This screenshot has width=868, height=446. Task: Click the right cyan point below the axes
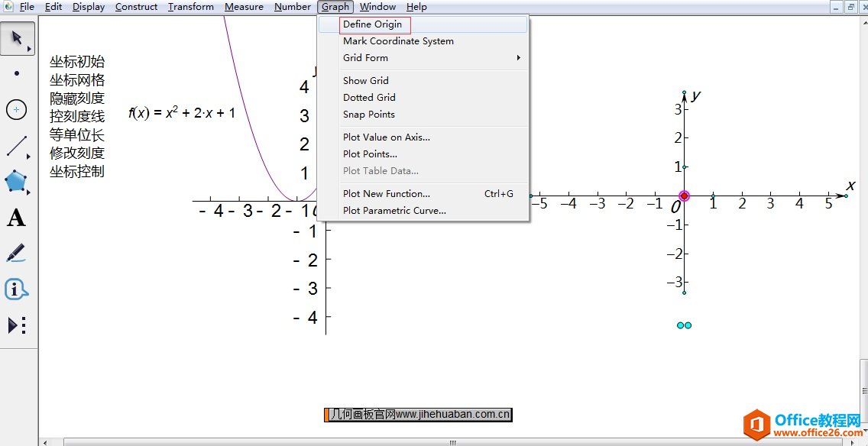(x=688, y=325)
